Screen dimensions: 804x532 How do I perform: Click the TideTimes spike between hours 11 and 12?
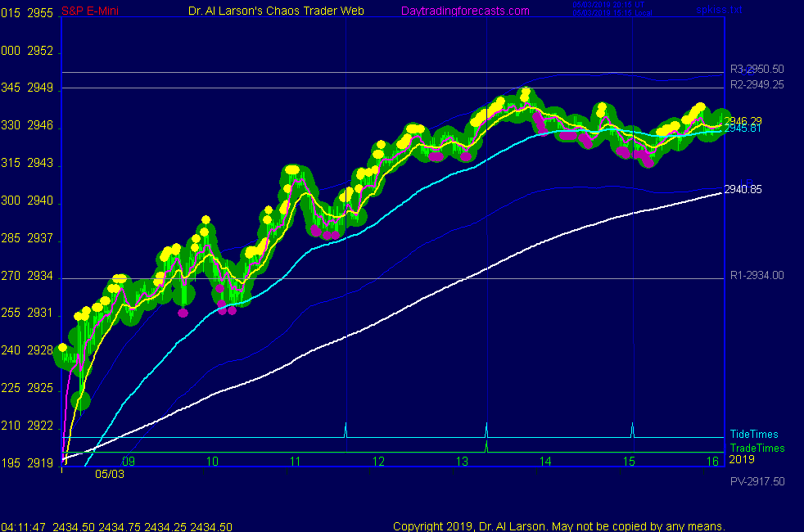[x=346, y=430]
